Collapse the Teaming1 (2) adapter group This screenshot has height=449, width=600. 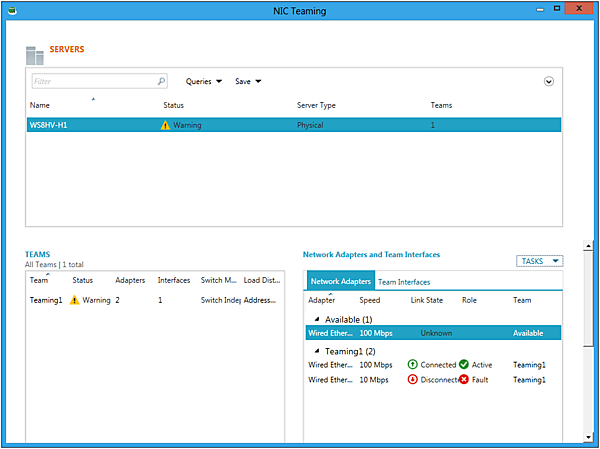pos(315,352)
